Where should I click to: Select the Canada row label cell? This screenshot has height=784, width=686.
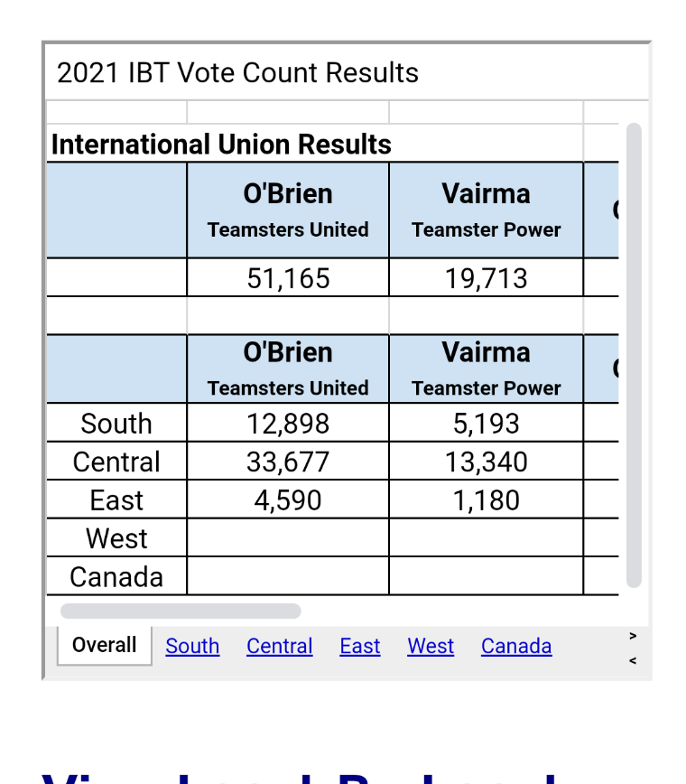(116, 576)
